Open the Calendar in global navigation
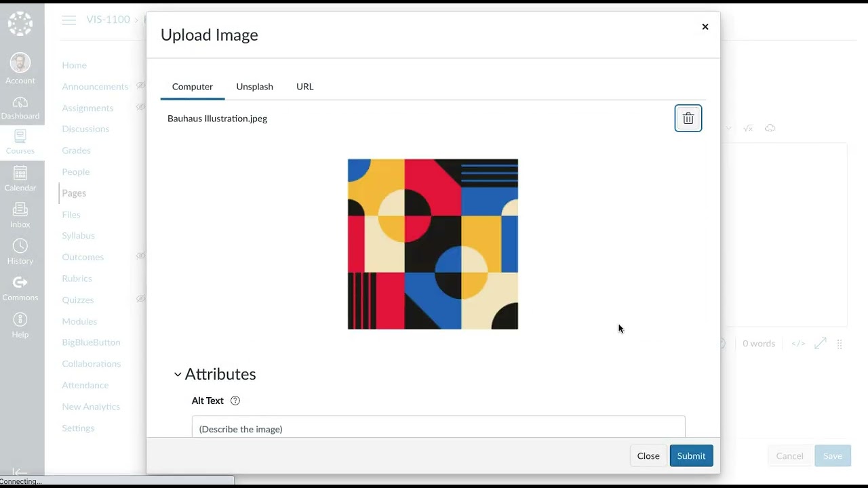The image size is (868, 488). click(20, 179)
